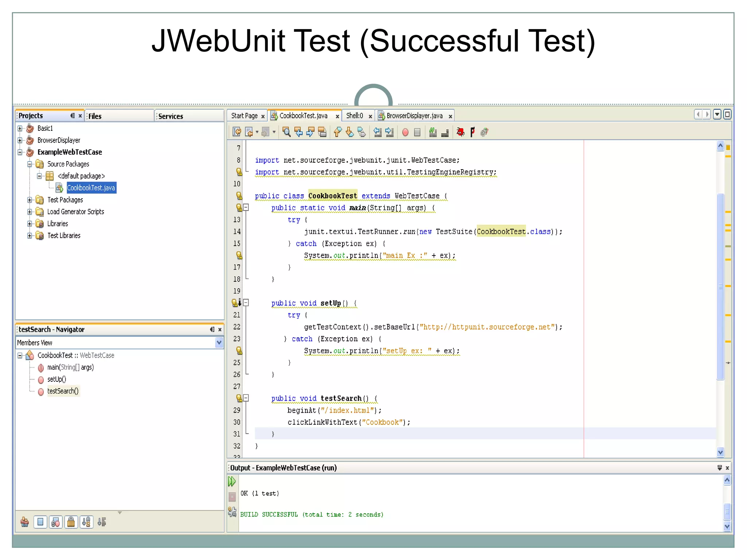
Task: Click Shift Line Left toolbar icon
Action: (378, 132)
